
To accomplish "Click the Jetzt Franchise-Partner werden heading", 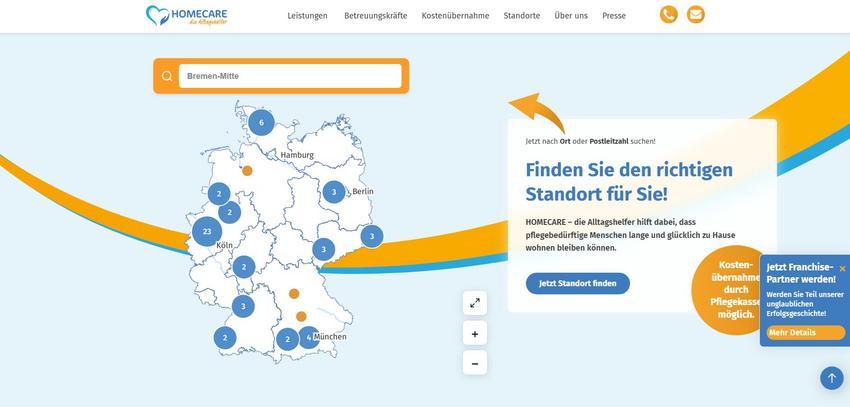I will [801, 273].
